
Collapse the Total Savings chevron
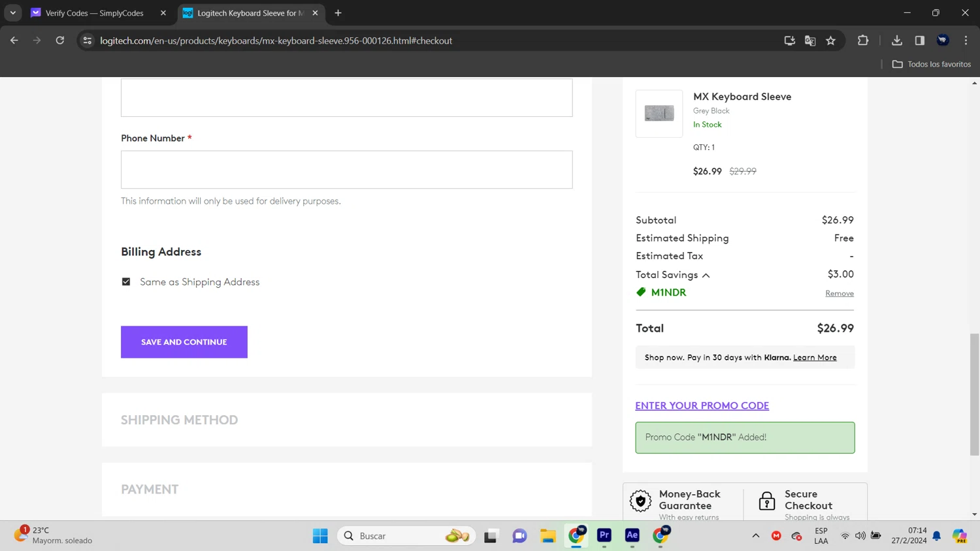706,275
